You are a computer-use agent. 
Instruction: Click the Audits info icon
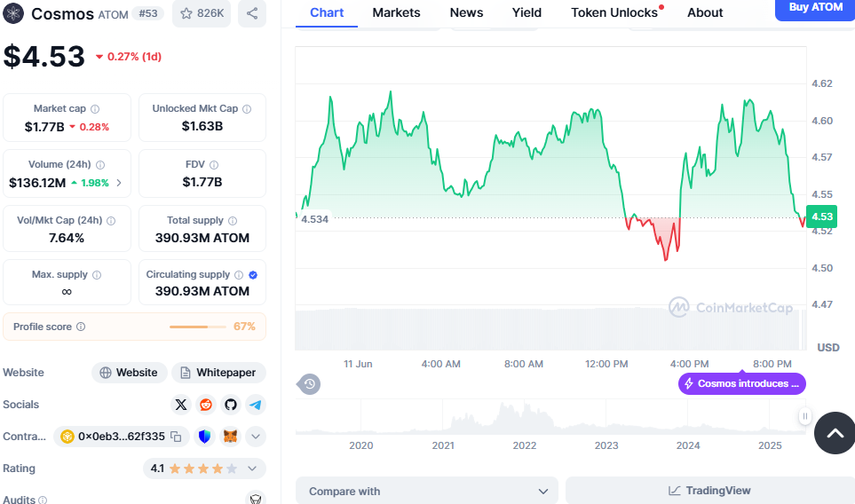click(x=43, y=500)
